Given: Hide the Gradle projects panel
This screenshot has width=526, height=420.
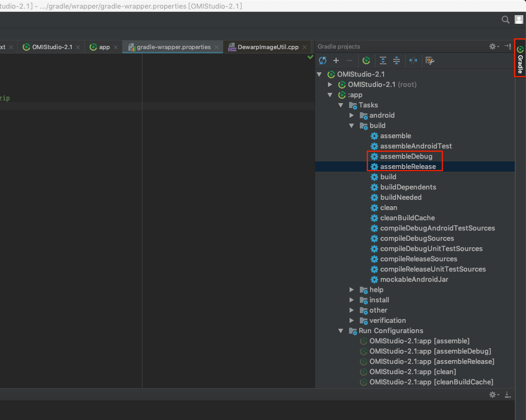Looking at the screenshot, I should tap(508, 46).
